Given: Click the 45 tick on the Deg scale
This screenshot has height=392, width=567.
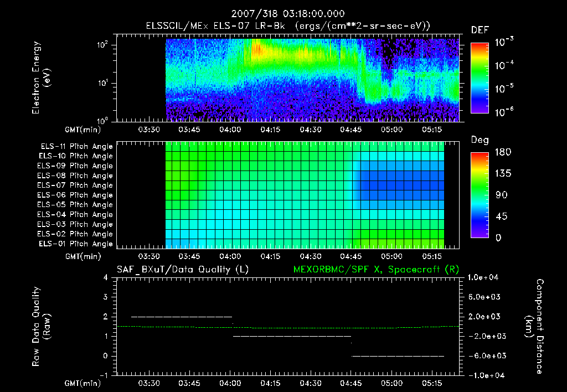Looking at the screenshot, I should [502, 216].
